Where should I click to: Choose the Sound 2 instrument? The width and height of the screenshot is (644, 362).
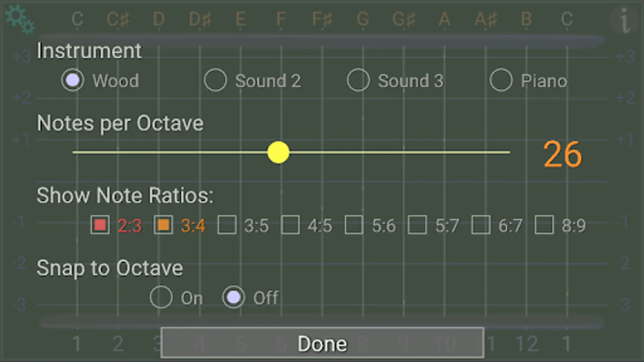pyautogui.click(x=215, y=80)
